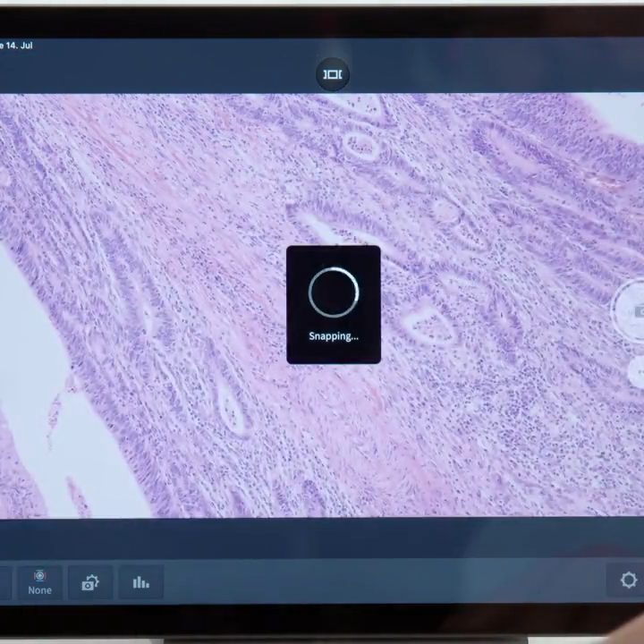This screenshot has height=644, width=644.
Task: Toggle the full-screen view icon at top
Action: coord(332,74)
